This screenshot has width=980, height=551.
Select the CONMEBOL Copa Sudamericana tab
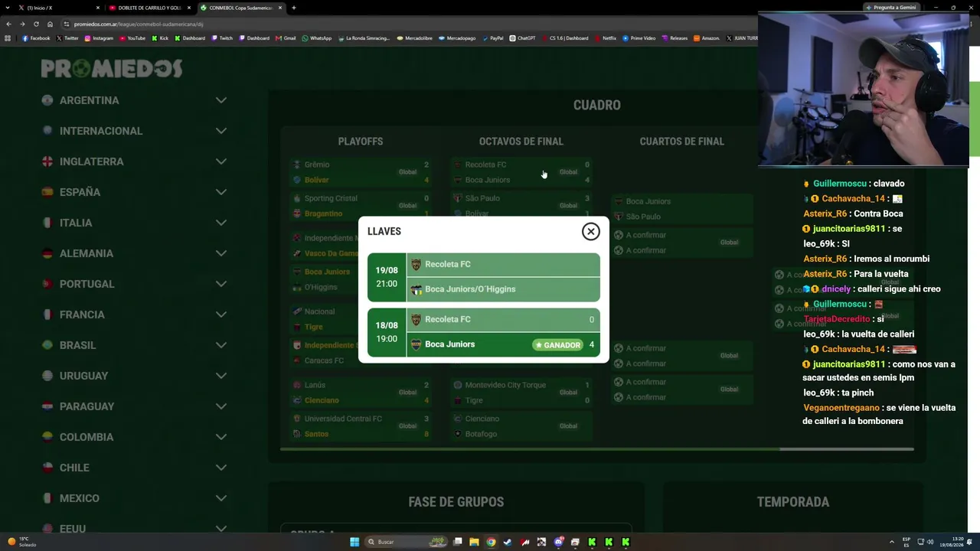click(240, 8)
